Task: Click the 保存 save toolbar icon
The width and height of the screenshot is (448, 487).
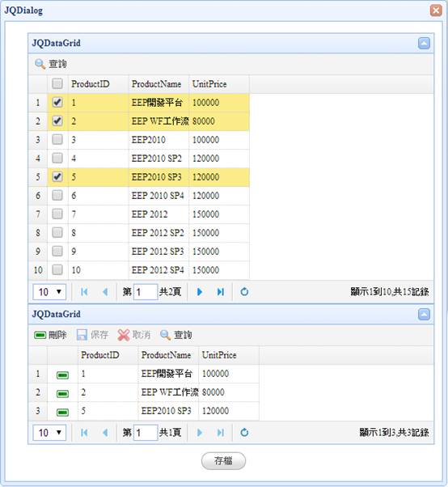Action: pyautogui.click(x=82, y=335)
